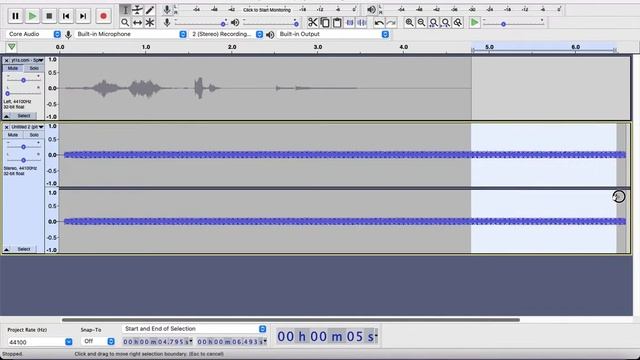This screenshot has height=360, width=640.
Task: Copy selection with the Copy icon
Action: [x=325, y=22]
